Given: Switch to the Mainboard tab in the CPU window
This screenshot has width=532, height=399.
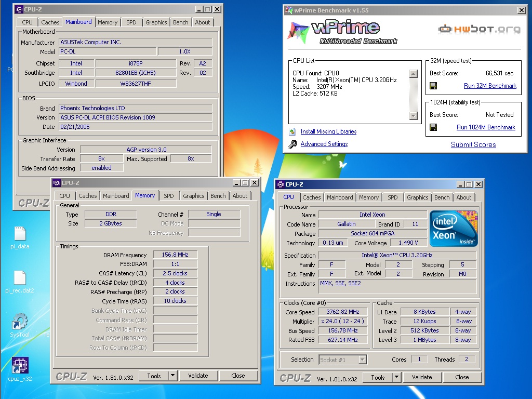Looking at the screenshot, I should [340, 197].
